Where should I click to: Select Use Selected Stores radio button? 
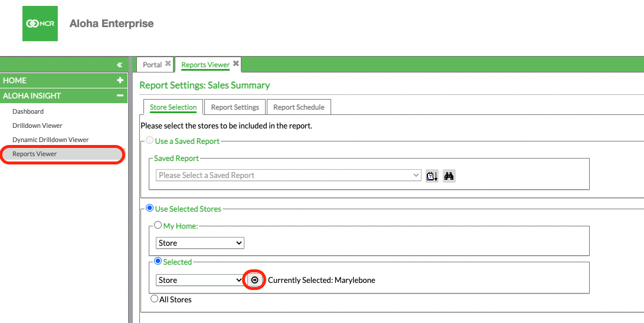(150, 208)
